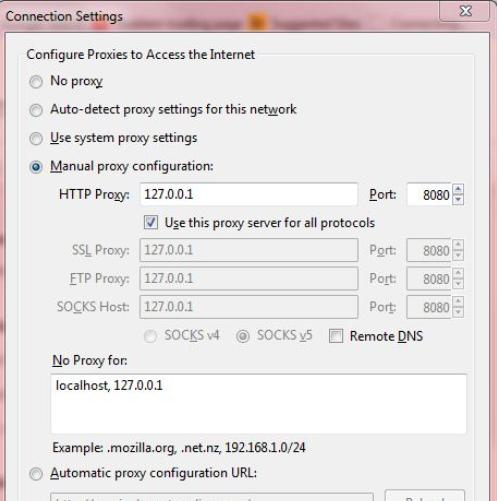Choose Auto-detect proxy settings for this network
Viewport: 497px width, 501px height.
36,110
